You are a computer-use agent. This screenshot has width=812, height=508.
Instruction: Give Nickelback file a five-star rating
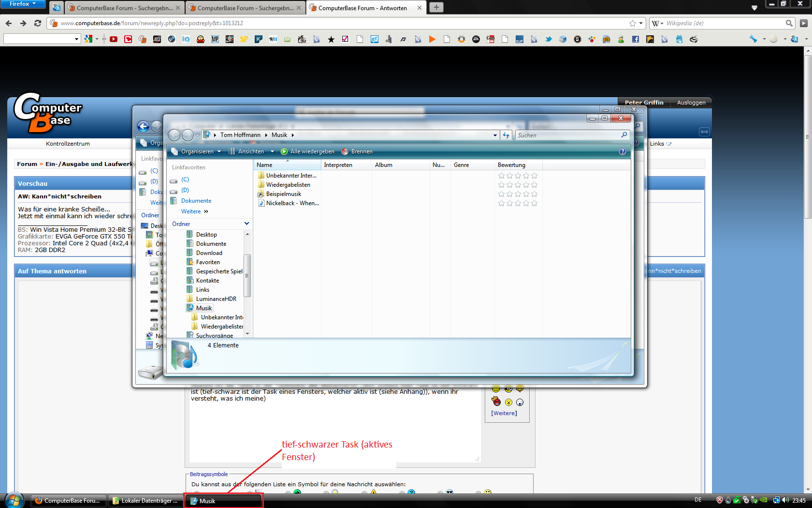tap(534, 203)
